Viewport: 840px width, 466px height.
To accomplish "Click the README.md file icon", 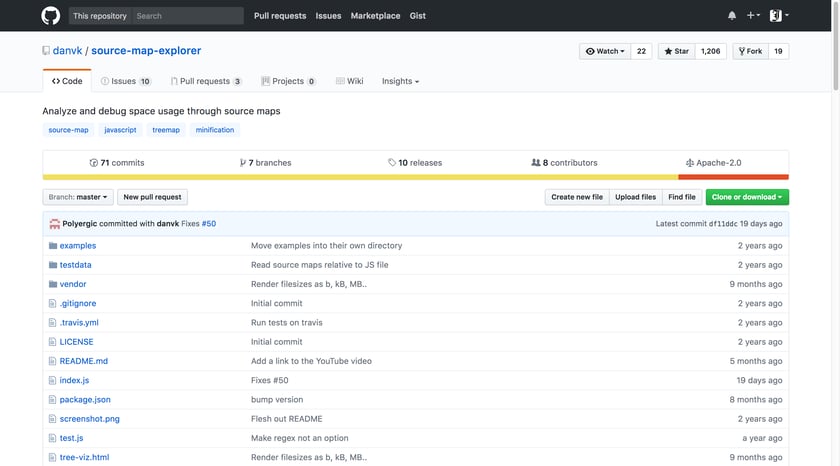I will [52, 361].
